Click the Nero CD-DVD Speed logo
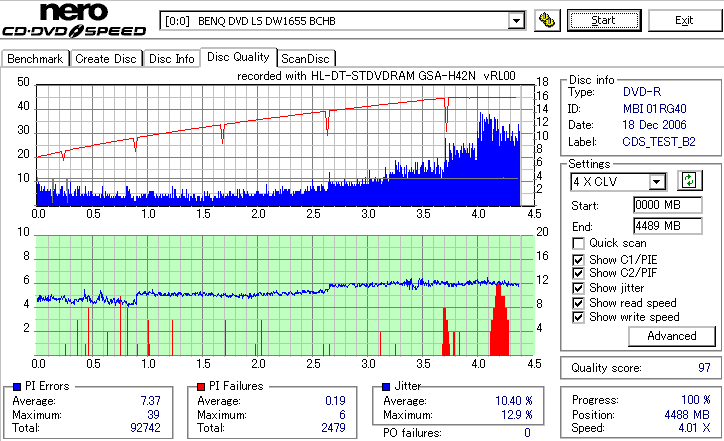 (x=74, y=20)
